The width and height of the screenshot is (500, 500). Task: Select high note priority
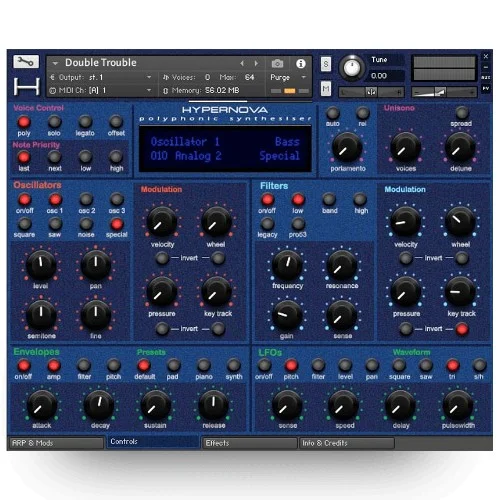click(x=116, y=157)
